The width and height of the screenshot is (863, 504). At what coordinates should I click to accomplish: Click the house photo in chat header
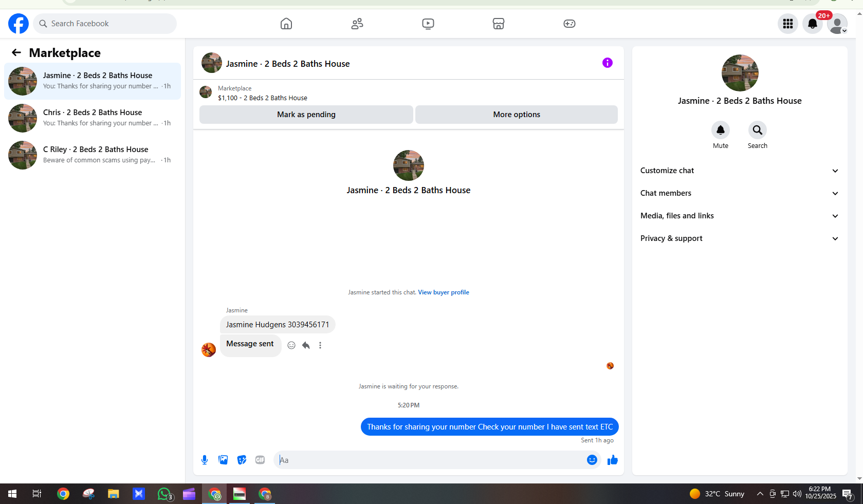tap(212, 63)
